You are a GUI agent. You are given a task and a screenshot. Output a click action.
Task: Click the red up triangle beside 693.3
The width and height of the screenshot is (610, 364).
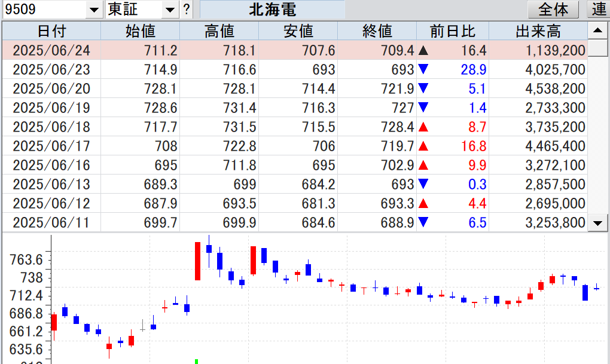423,203
